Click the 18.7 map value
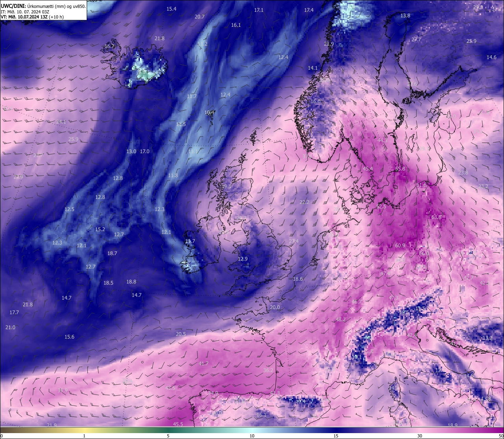The width and height of the screenshot is (504, 439). 112,253
